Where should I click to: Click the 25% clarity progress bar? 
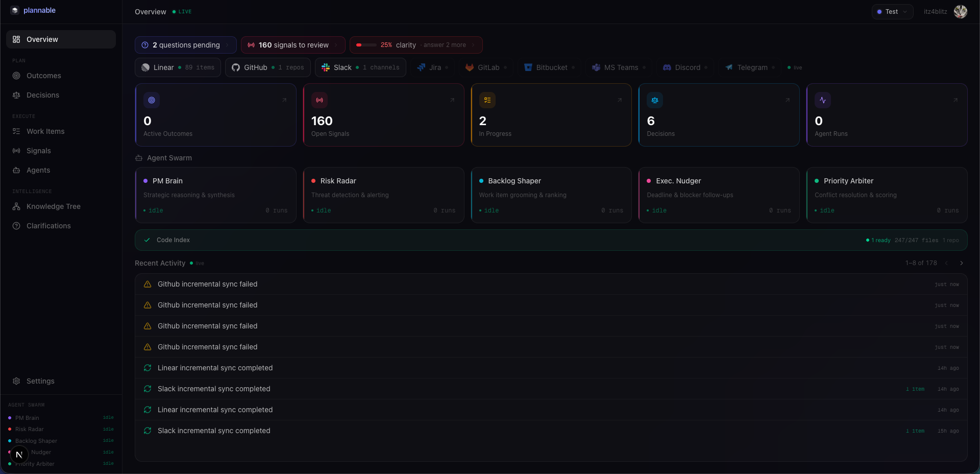pyautogui.click(x=366, y=45)
